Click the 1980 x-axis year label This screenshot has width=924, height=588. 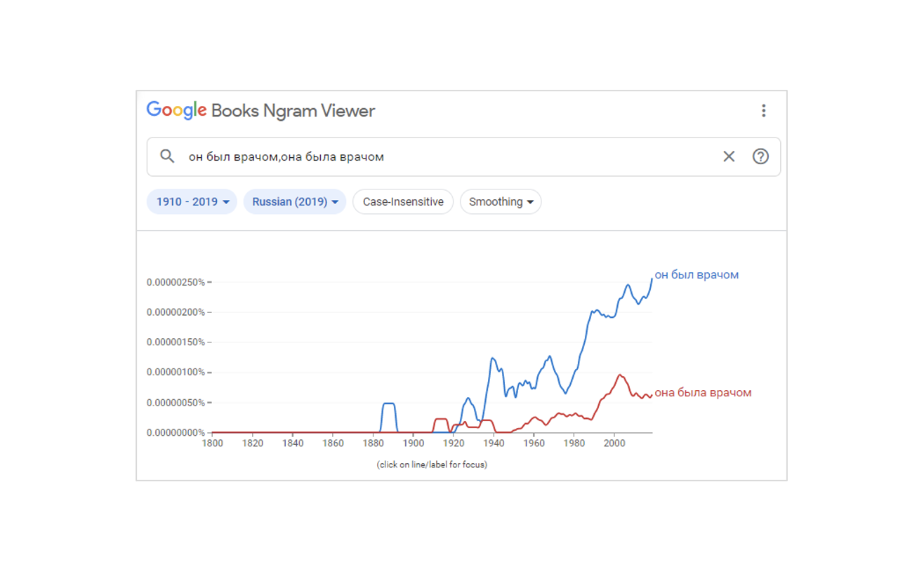(x=574, y=443)
